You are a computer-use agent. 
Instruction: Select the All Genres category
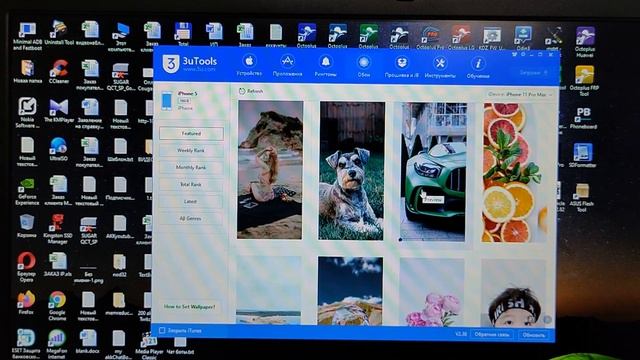(190, 219)
